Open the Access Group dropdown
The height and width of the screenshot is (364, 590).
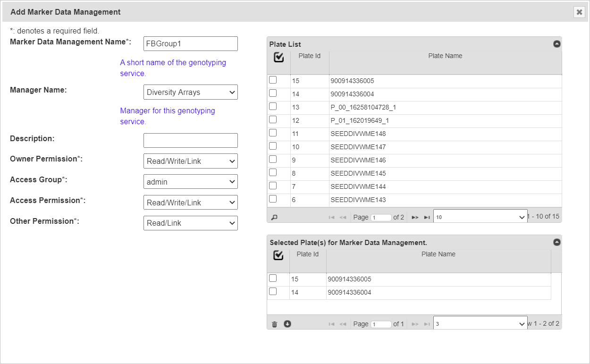tap(190, 182)
